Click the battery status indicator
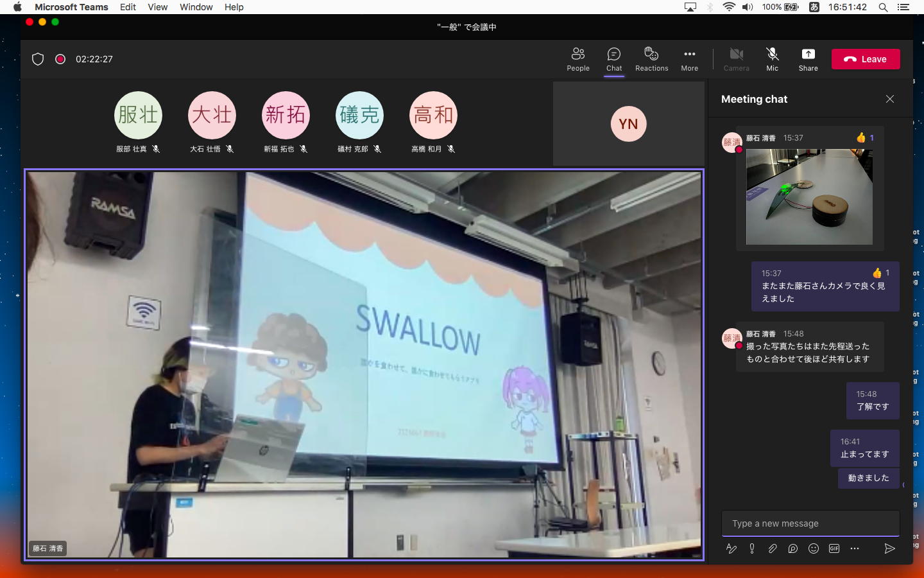Viewport: 924px width, 578px height. [x=780, y=7]
